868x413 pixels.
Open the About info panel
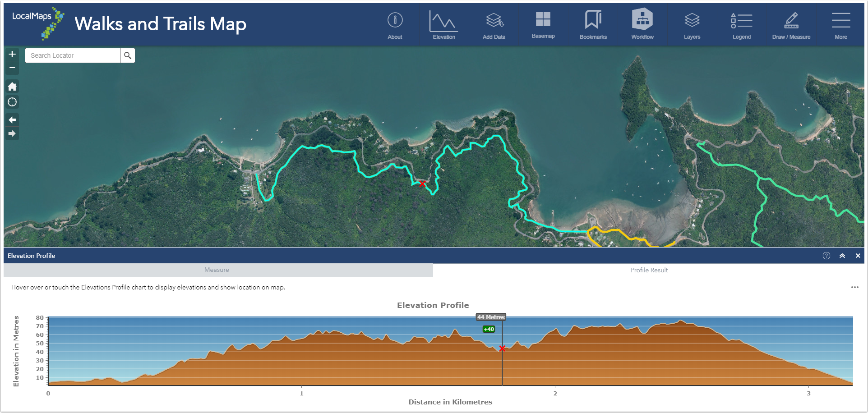click(395, 25)
